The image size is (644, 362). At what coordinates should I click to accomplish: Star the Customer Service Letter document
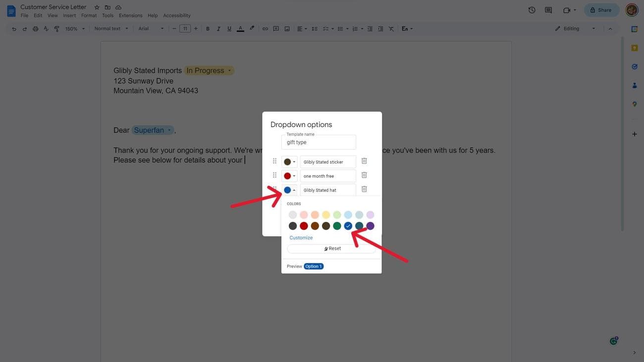click(97, 7)
